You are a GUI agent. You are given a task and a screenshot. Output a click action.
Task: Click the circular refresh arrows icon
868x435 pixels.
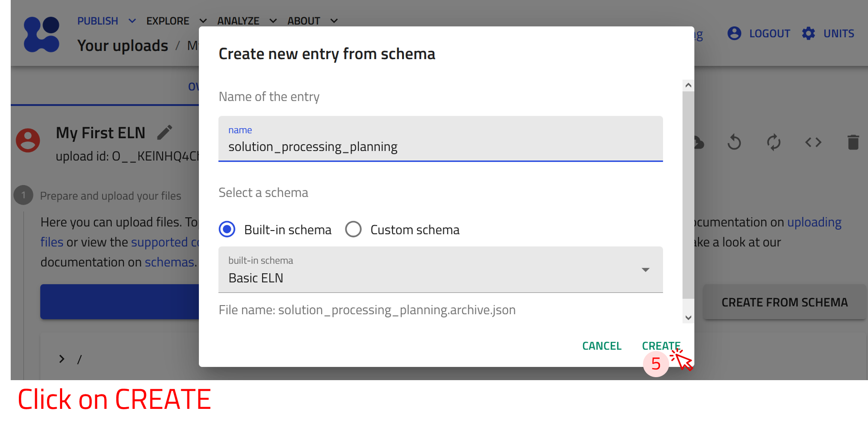click(x=773, y=142)
